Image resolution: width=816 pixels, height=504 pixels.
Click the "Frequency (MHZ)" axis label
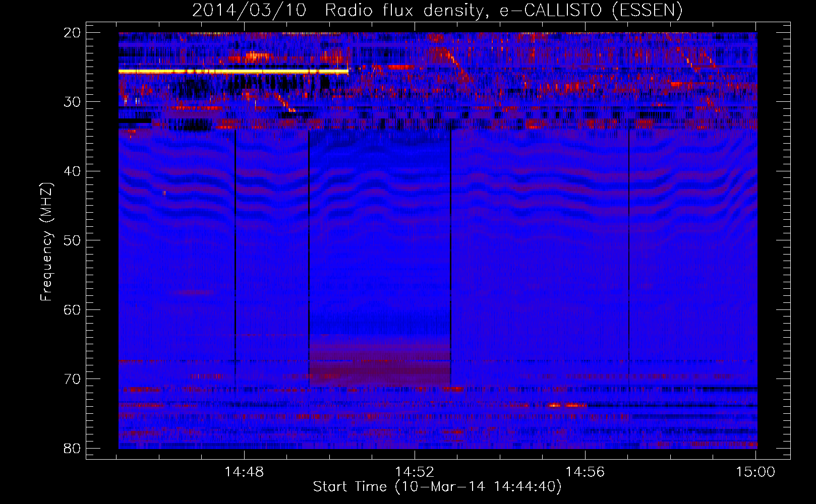(x=46, y=242)
